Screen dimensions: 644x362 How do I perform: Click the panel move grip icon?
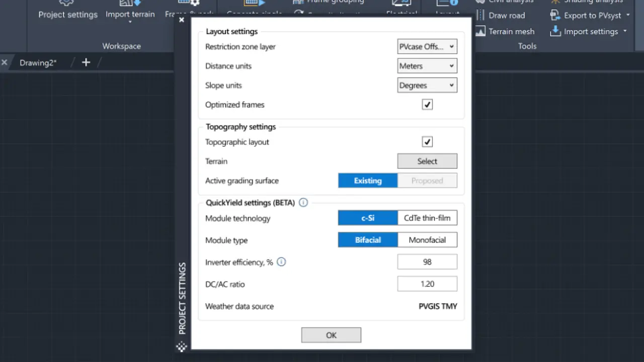tap(182, 346)
